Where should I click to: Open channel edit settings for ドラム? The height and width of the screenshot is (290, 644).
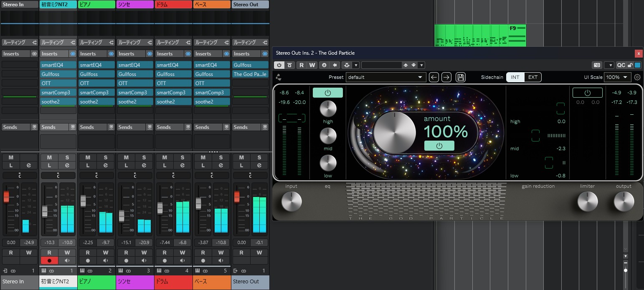click(x=183, y=166)
